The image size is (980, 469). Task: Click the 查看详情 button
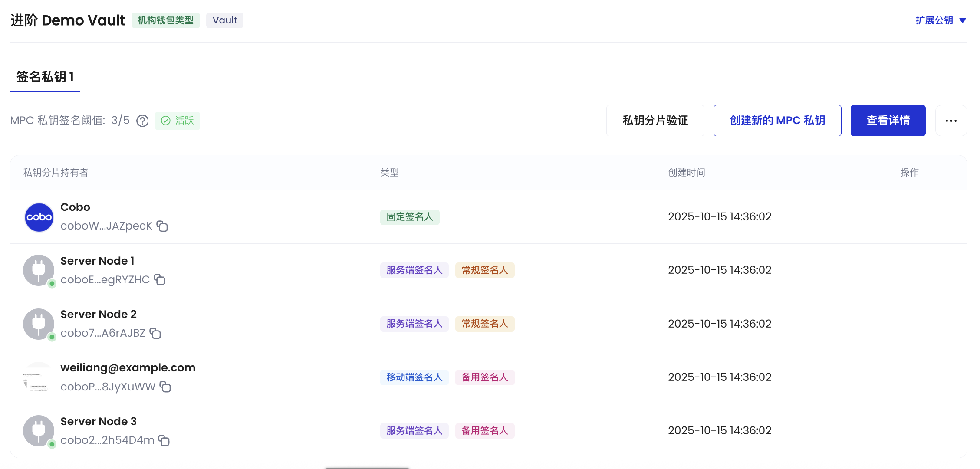click(x=888, y=121)
